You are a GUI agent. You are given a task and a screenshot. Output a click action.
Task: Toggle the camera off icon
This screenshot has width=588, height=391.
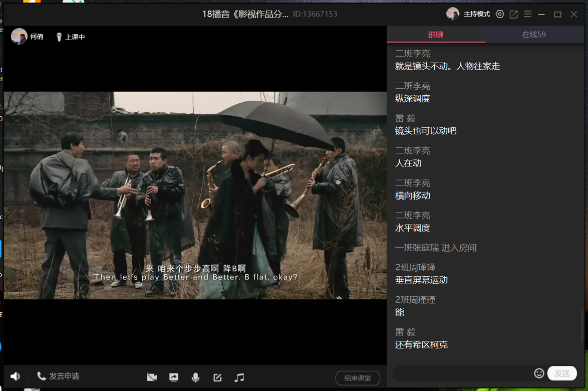152,377
